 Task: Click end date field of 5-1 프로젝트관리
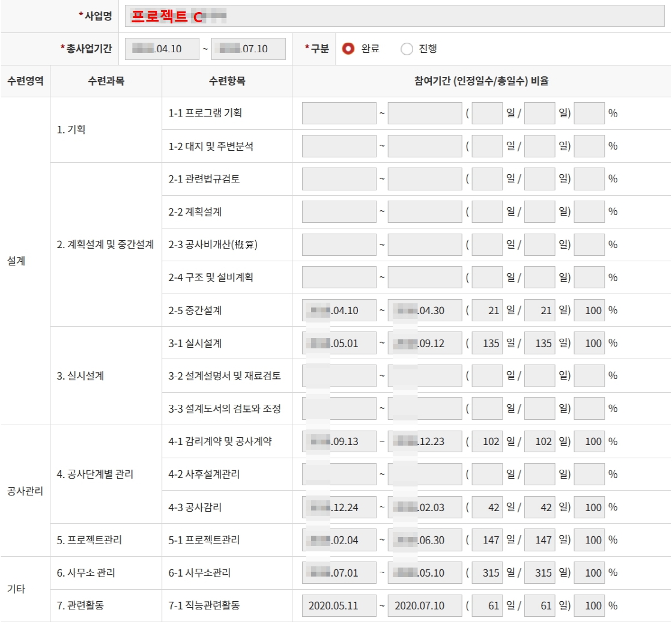(424, 540)
